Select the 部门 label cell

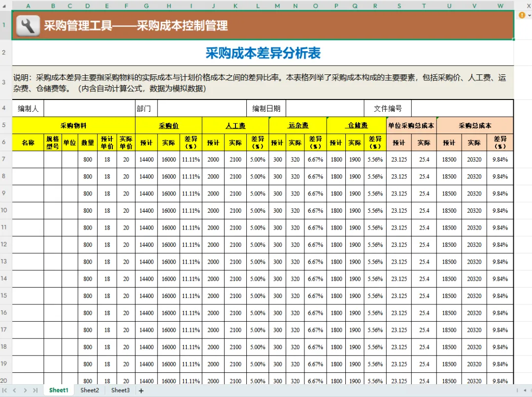pos(146,108)
